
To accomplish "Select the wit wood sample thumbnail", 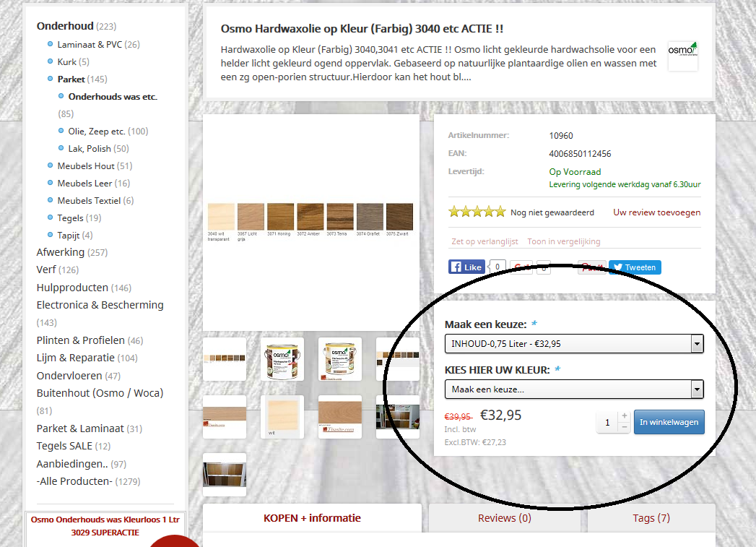I will 282,417.
